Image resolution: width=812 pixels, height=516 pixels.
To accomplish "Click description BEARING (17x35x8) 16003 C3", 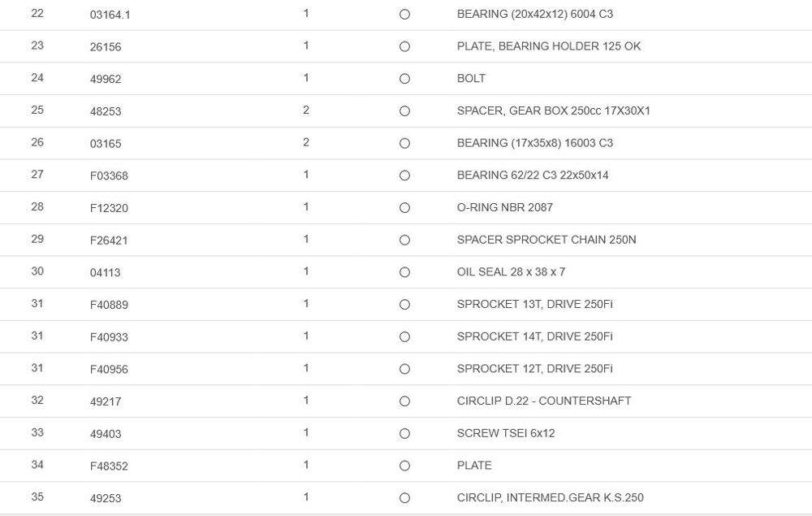I will point(534,143).
